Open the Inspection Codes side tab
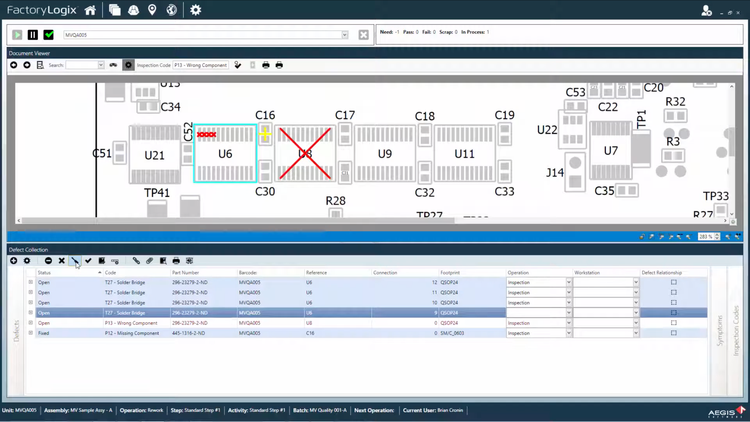 pyautogui.click(x=736, y=330)
